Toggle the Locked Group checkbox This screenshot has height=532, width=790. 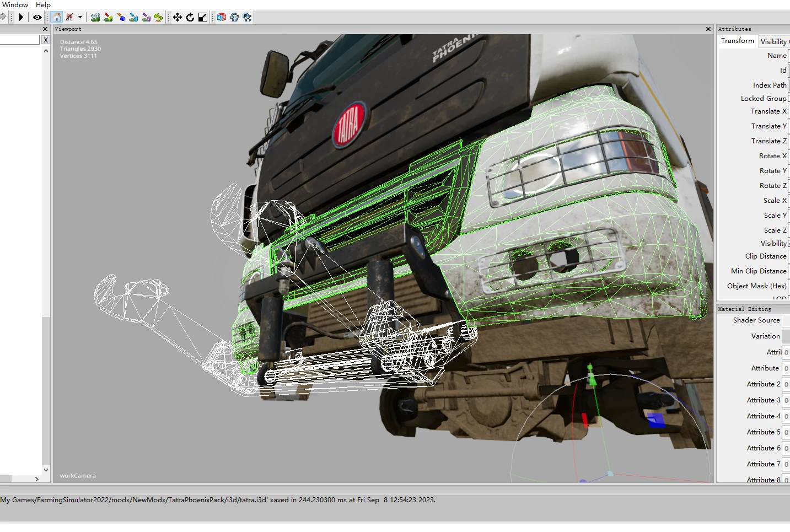click(788, 99)
